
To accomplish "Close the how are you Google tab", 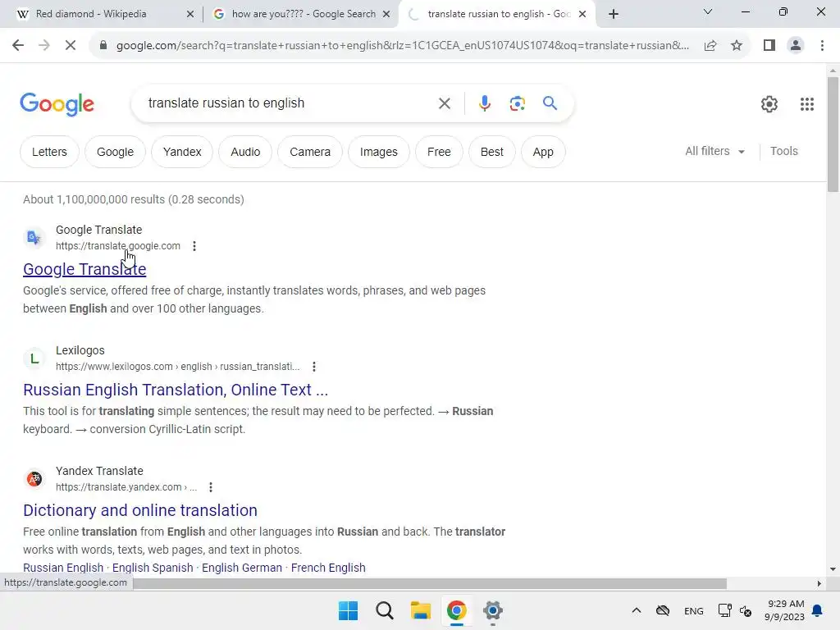I will click(386, 14).
